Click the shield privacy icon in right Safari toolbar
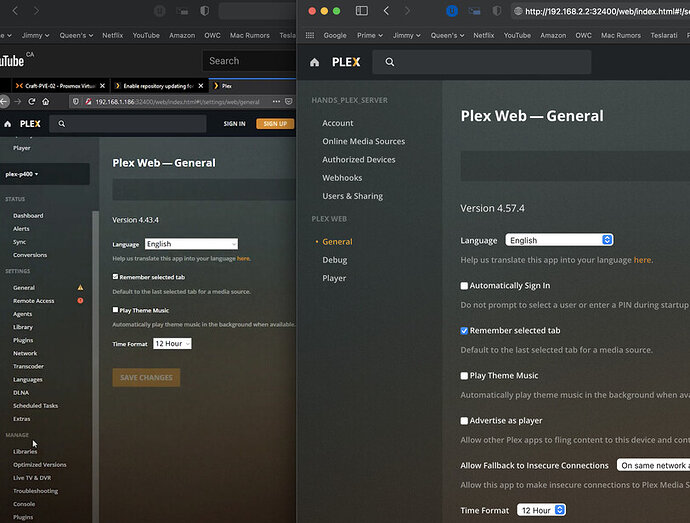690x523 pixels. pos(497,11)
